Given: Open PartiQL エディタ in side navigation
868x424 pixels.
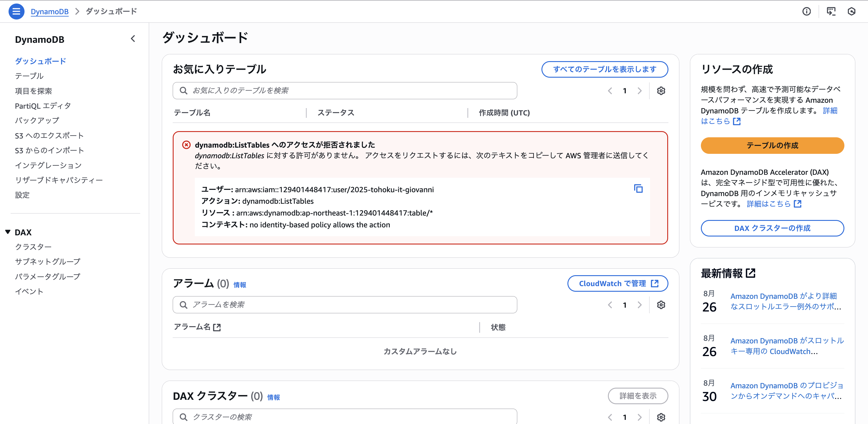Looking at the screenshot, I should point(43,105).
